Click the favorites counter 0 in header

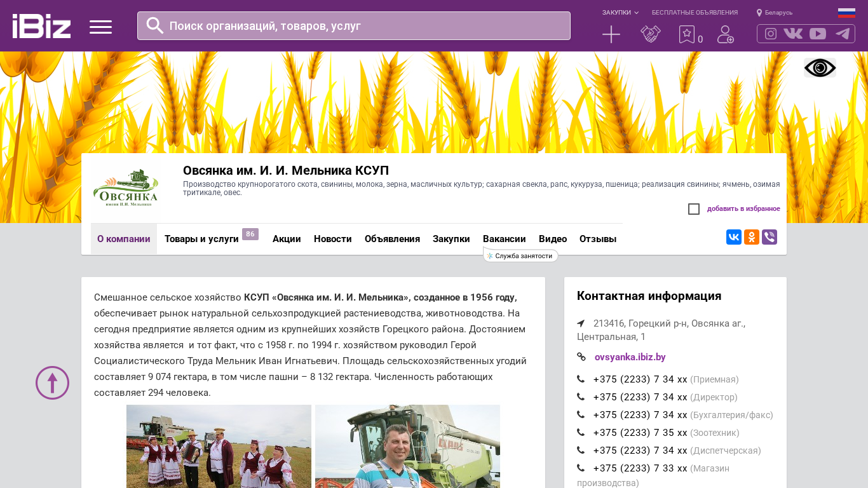[700, 39]
